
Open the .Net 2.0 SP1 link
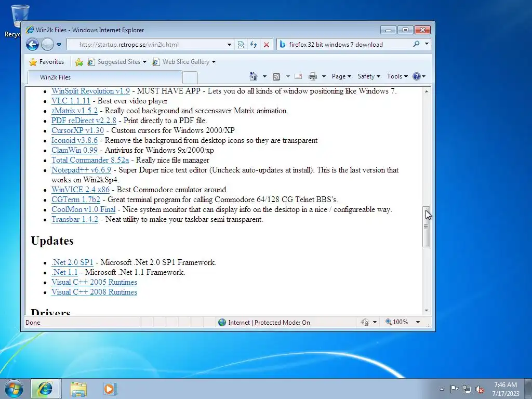pos(72,262)
